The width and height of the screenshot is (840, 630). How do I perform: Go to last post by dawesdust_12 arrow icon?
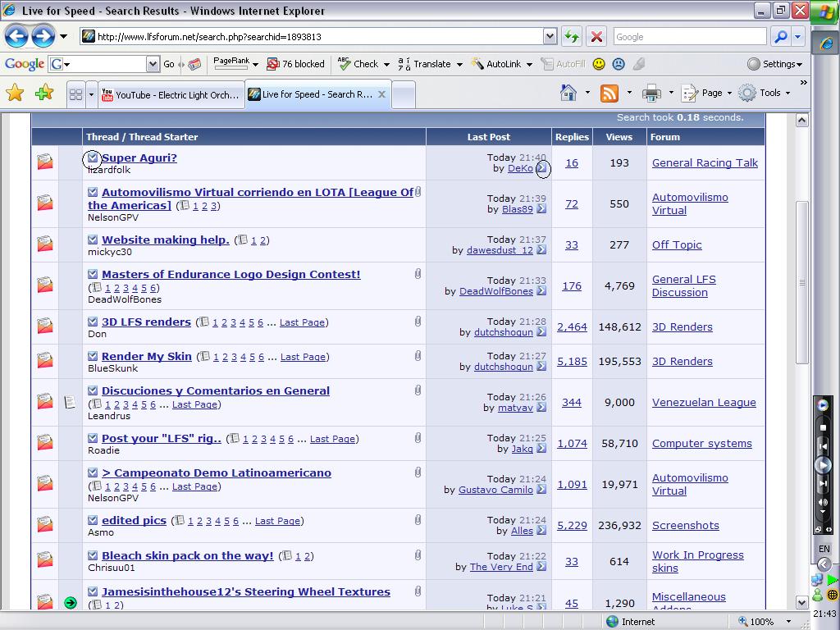541,249
